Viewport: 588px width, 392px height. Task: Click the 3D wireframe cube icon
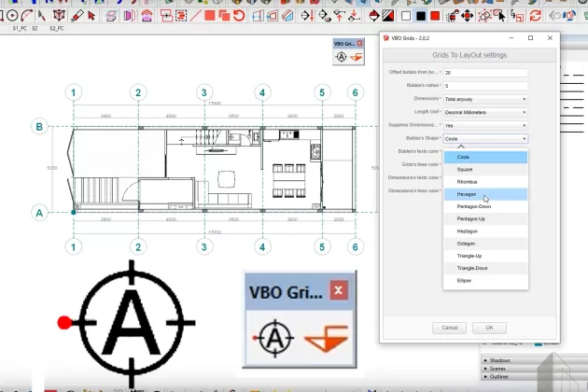click(59, 16)
